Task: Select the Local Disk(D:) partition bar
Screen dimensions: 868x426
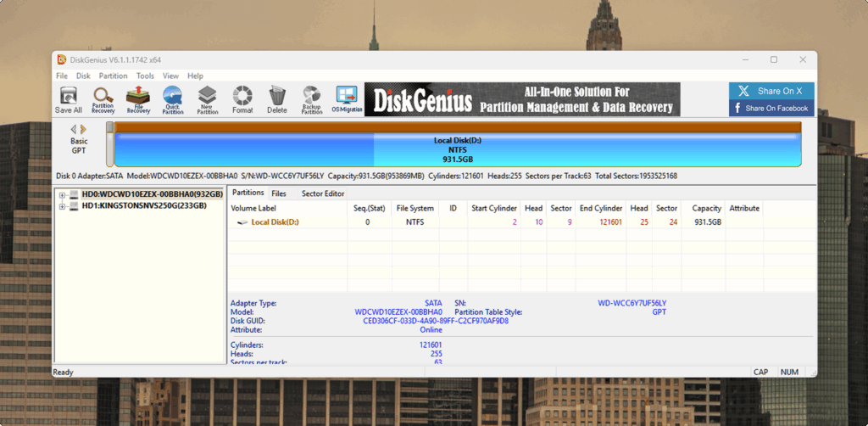Action: [x=458, y=144]
